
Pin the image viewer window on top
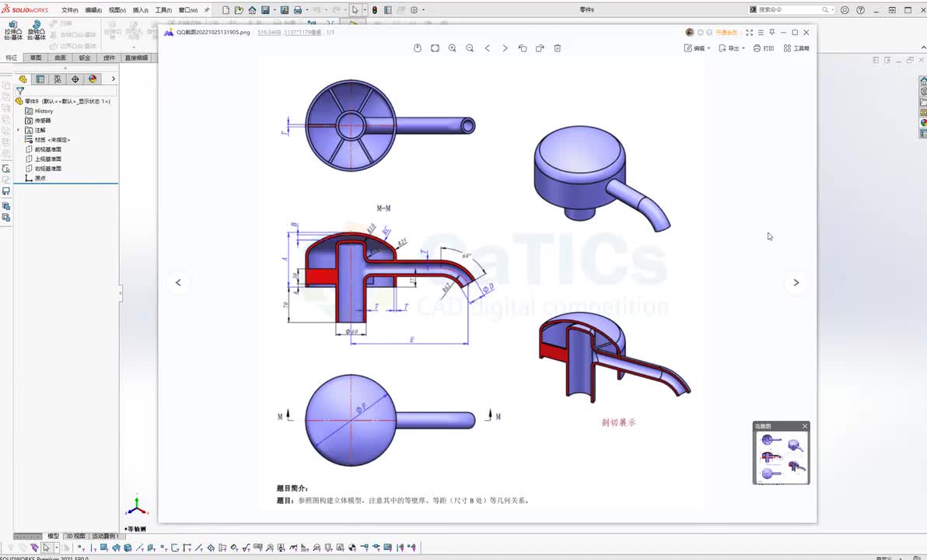(772, 33)
